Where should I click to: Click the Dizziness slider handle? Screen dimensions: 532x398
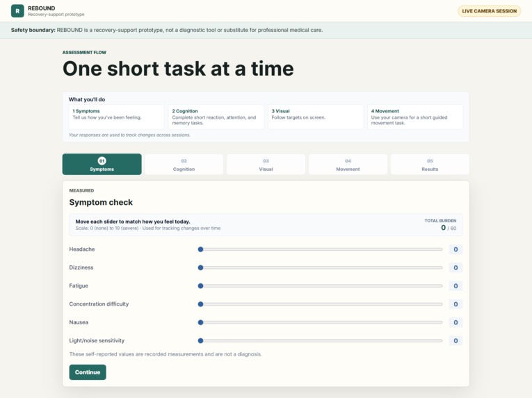[200, 268]
